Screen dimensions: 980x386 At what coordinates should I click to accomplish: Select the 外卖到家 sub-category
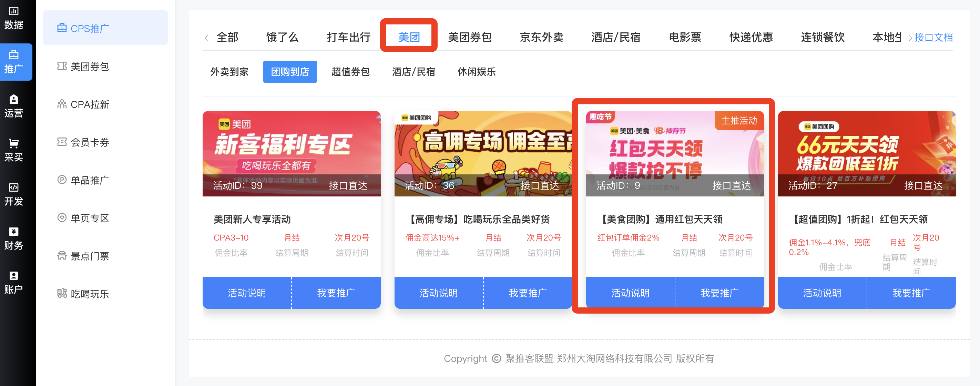[x=229, y=72]
